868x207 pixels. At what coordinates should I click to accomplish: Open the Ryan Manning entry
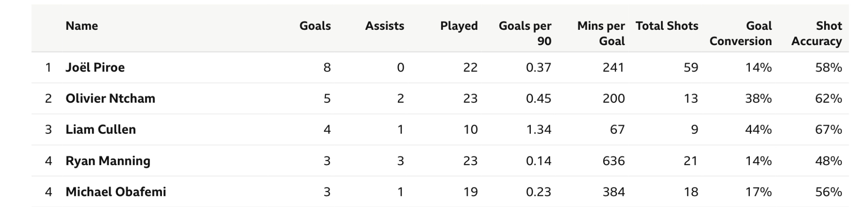coord(108,161)
